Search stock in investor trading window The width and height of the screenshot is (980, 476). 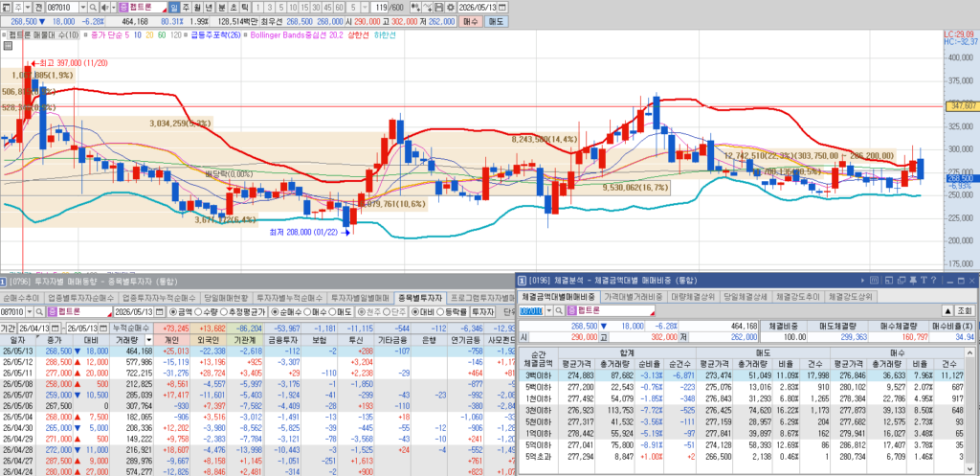tap(39, 311)
